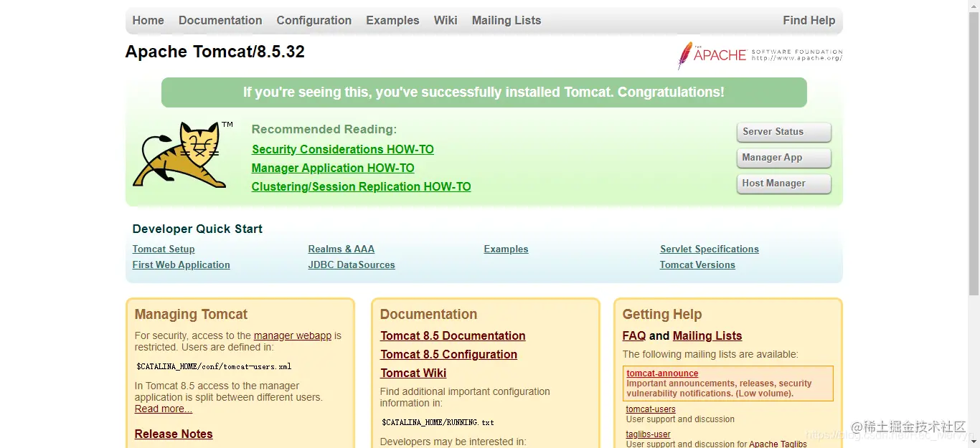Open the Home nav item
Viewport: 980px width, 448px height.
click(149, 20)
